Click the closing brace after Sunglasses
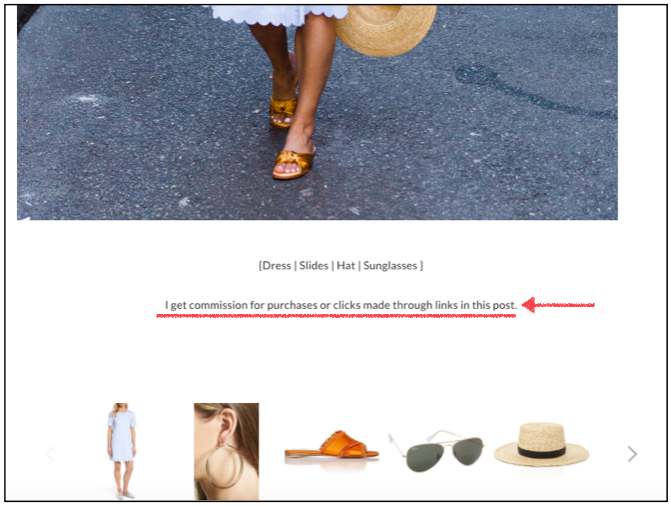The height and width of the screenshot is (506, 671). tap(422, 266)
